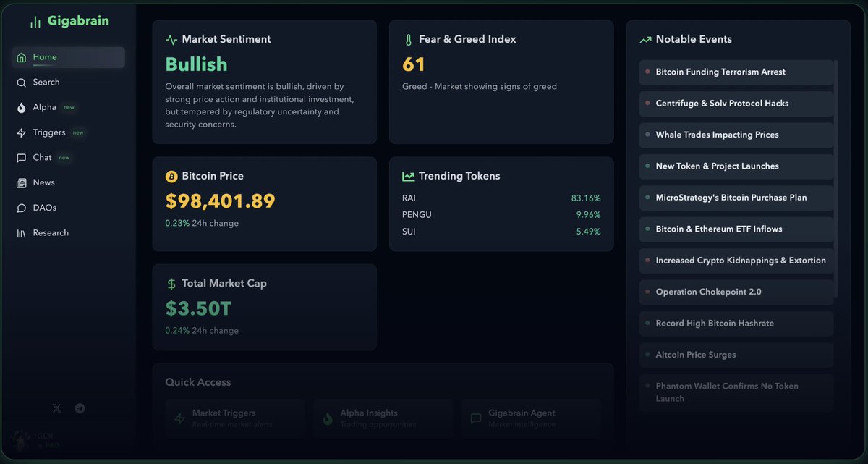
Task: Open Record High Bitcoin Hashrate event
Action: coord(736,324)
